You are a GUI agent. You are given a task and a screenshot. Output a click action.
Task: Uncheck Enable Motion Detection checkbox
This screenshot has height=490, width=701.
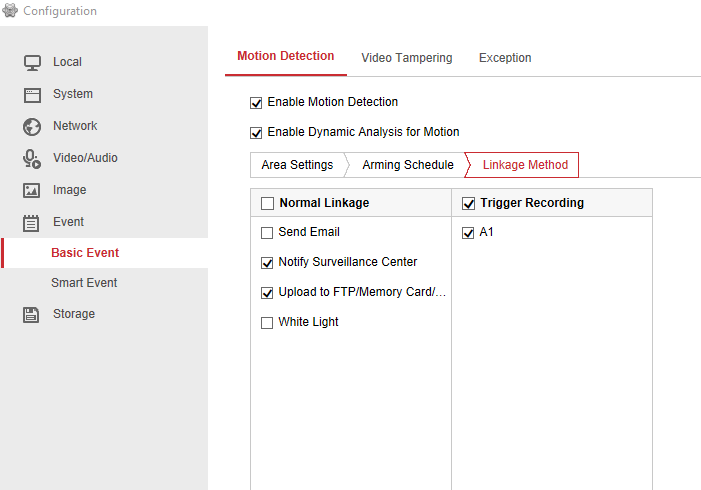point(256,102)
